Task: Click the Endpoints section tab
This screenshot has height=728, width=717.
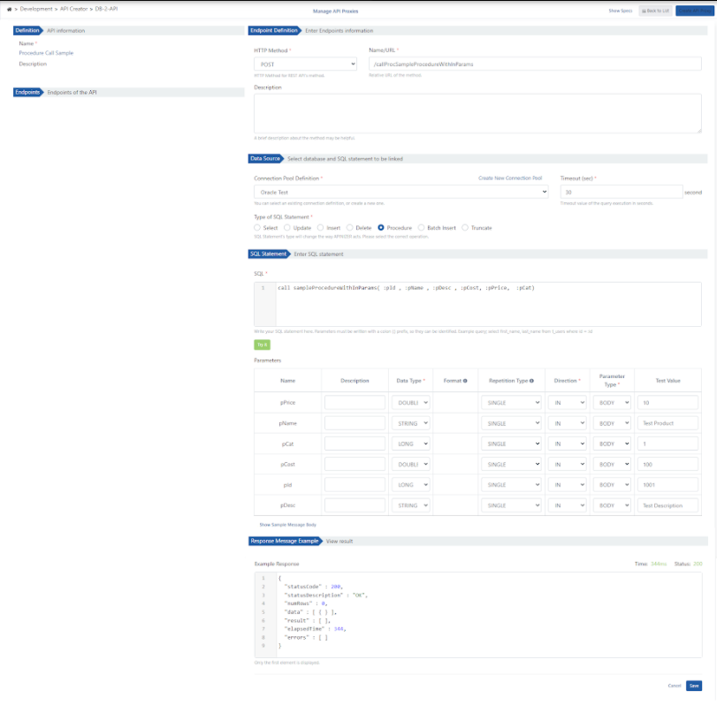Action: coord(28,92)
